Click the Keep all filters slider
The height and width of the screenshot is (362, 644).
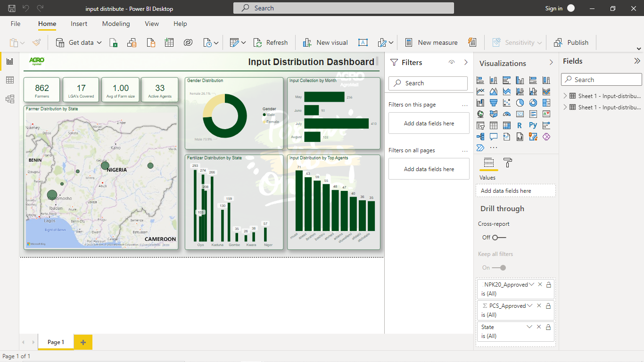click(x=501, y=267)
